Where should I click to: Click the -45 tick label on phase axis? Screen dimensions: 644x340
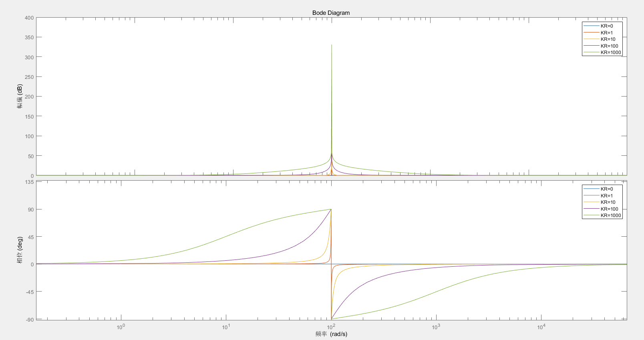point(29,292)
